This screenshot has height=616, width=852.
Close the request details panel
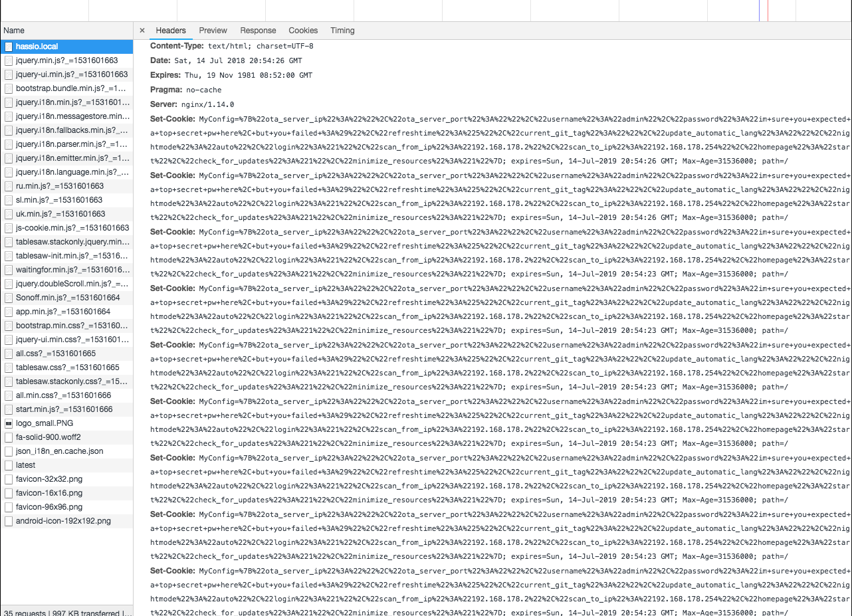point(142,31)
